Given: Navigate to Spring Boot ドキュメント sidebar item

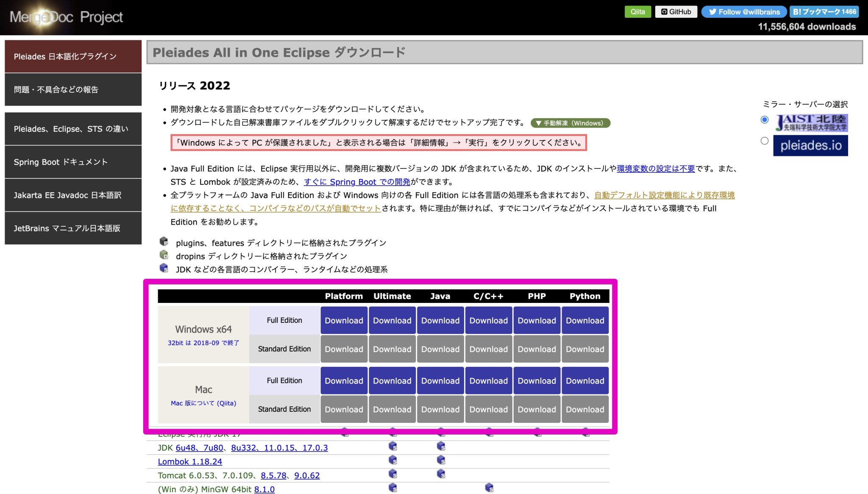Looking at the screenshot, I should pos(73,162).
